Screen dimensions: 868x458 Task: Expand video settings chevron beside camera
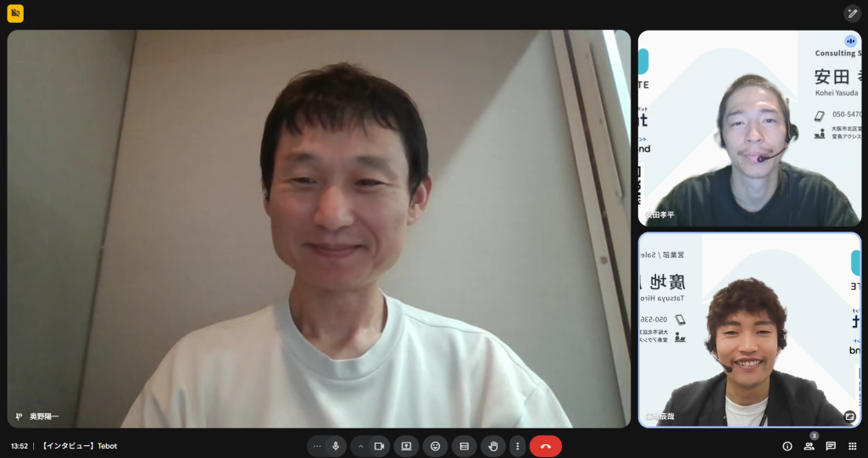(360, 446)
